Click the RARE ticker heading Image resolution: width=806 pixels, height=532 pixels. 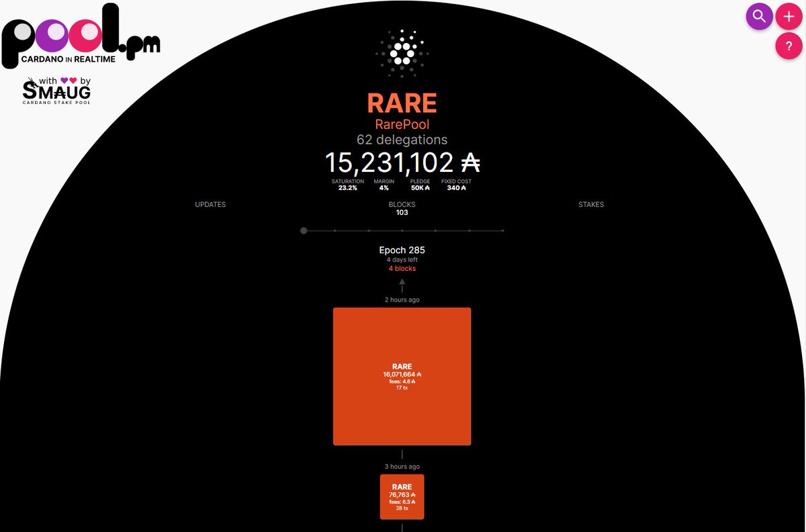(402, 103)
